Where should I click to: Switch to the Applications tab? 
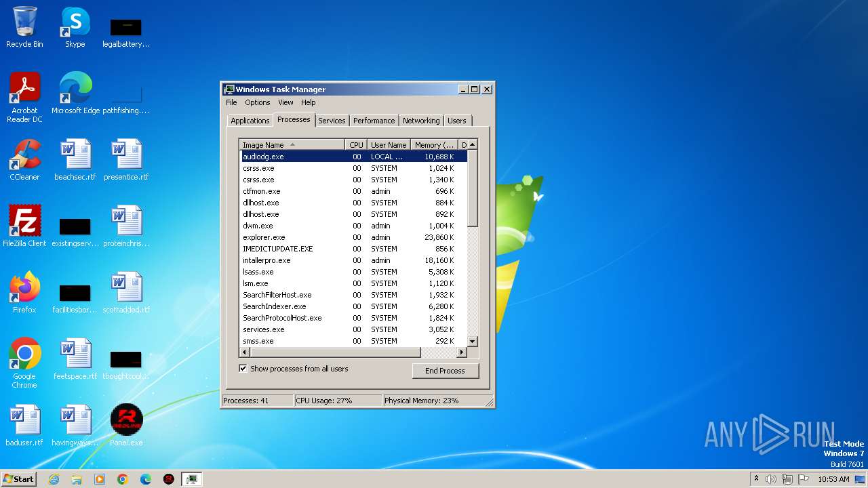pyautogui.click(x=250, y=121)
